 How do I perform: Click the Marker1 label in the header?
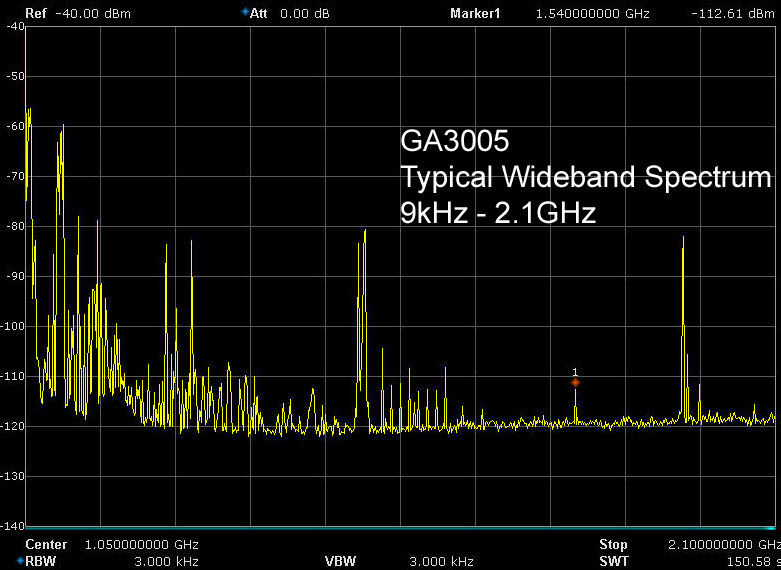pyautogui.click(x=475, y=13)
